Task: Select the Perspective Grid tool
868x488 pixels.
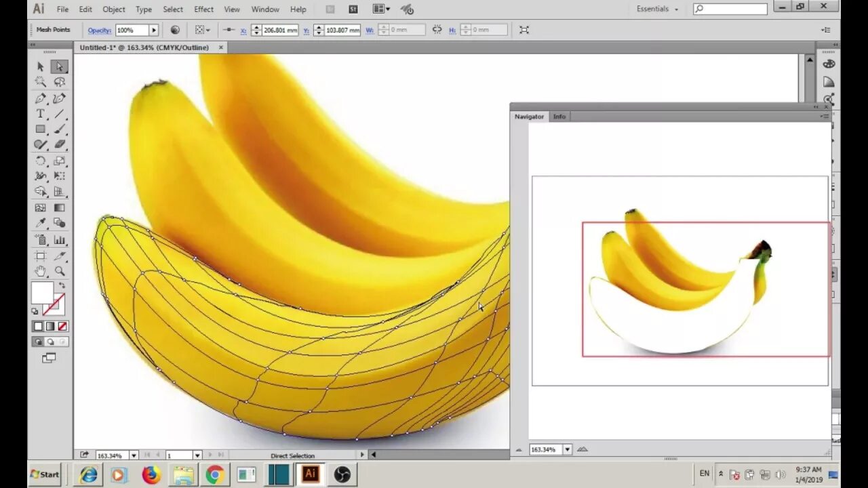Action: [60, 192]
